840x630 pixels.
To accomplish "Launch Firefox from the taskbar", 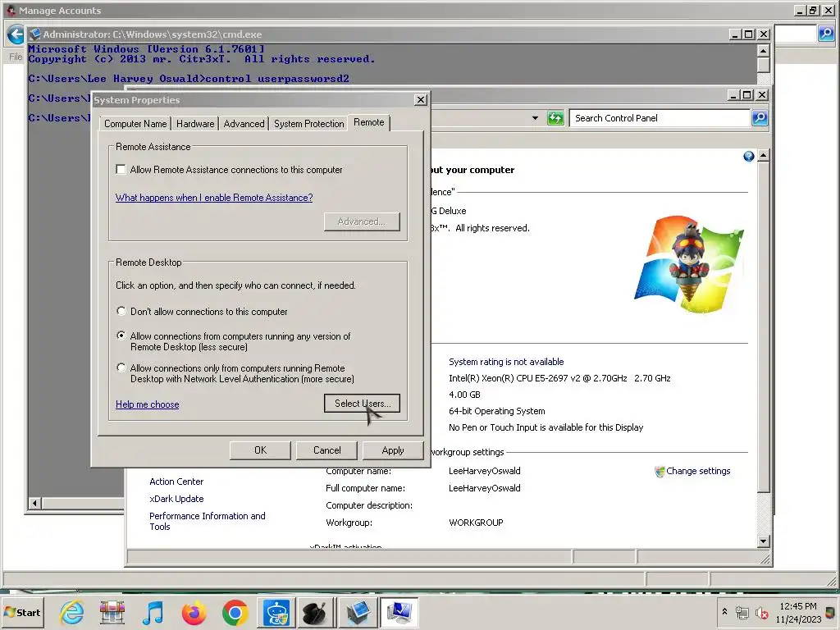I will point(194,613).
